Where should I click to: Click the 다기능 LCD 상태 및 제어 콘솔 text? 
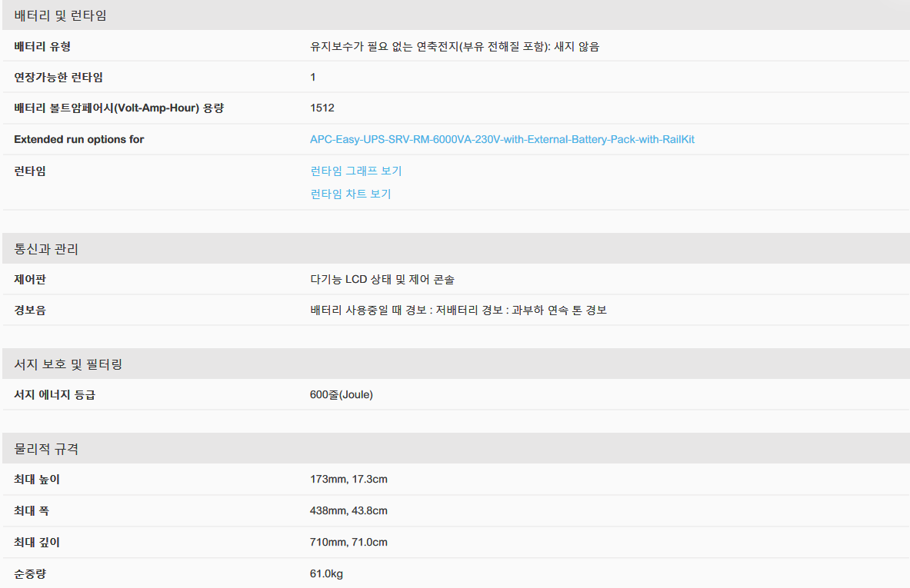pos(387,279)
